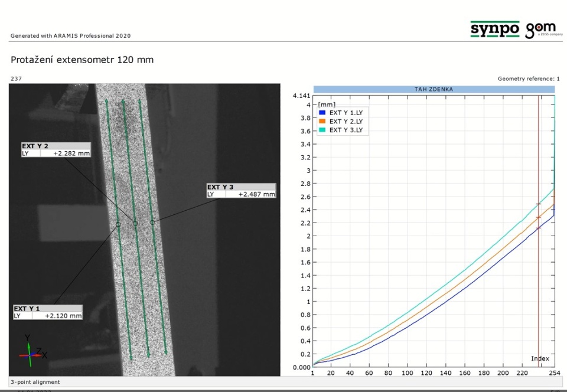Click the blue EXT Y 1.LY legend swatch
Image resolution: width=567 pixels, height=392 pixels.
(x=322, y=112)
